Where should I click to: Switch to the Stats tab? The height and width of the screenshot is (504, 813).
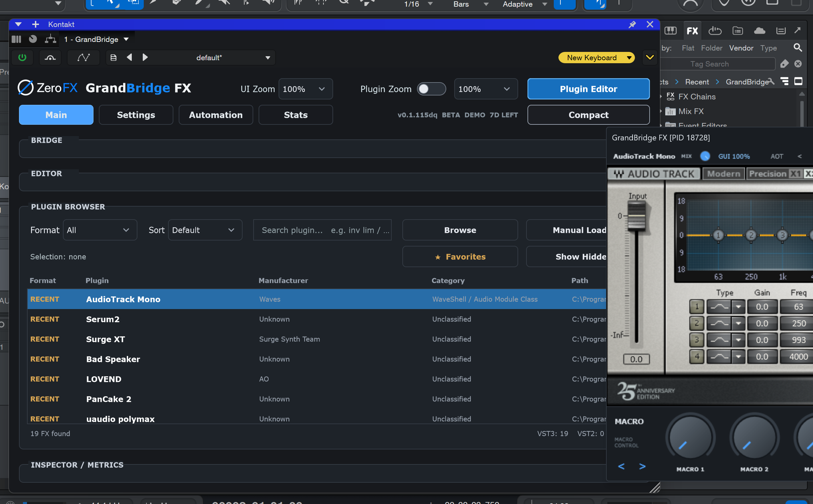(296, 115)
